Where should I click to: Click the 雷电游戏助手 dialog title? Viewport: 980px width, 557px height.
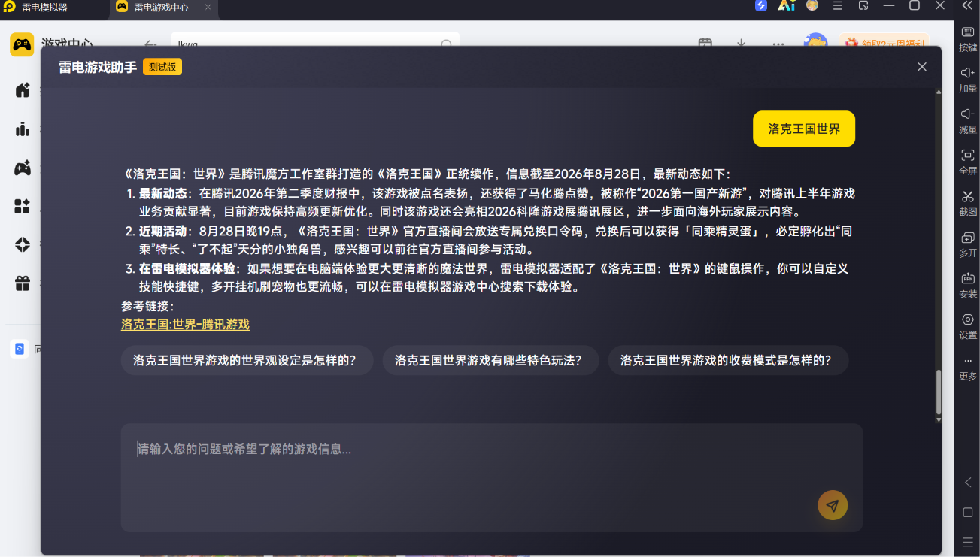point(98,67)
